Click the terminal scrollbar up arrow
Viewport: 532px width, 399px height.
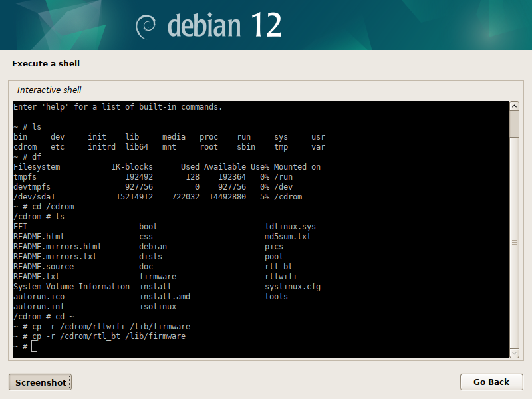click(514, 106)
